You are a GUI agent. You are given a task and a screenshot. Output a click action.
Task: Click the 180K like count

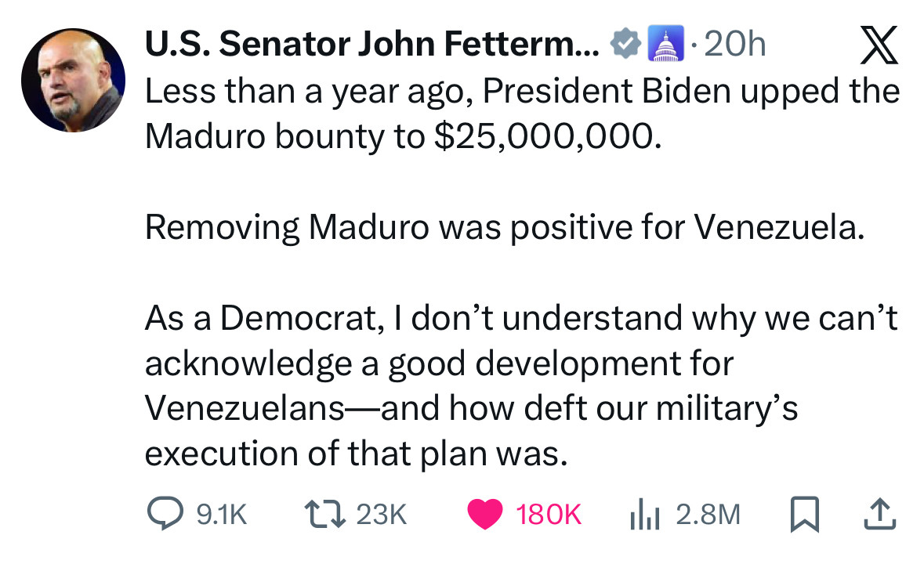[x=549, y=515]
